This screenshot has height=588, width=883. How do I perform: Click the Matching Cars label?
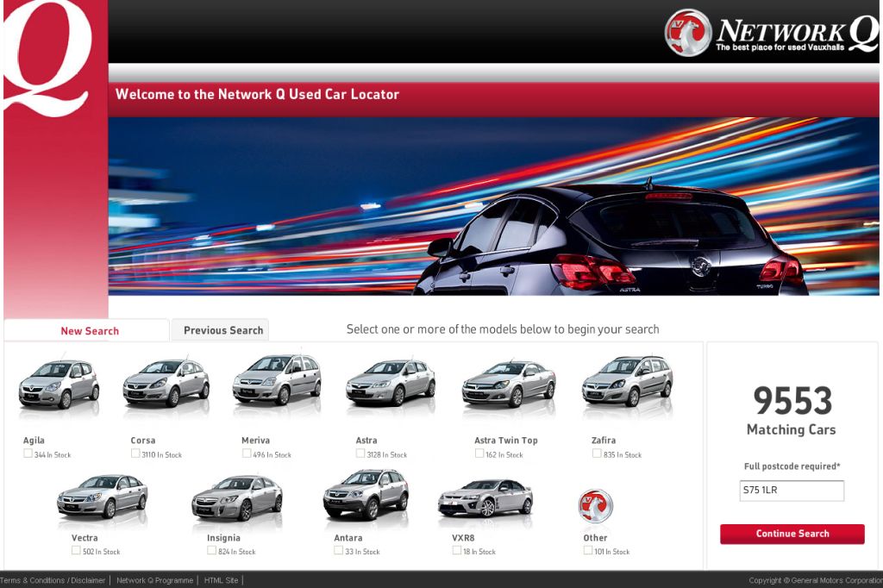click(792, 429)
